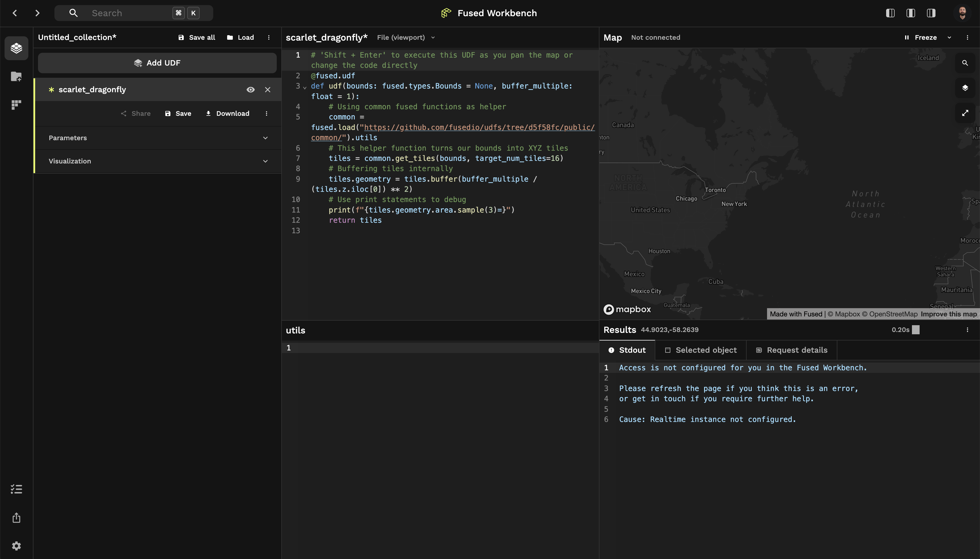The image size is (980, 559).
Task: Close the scarlet_dragonfly UDF
Action: click(x=268, y=89)
